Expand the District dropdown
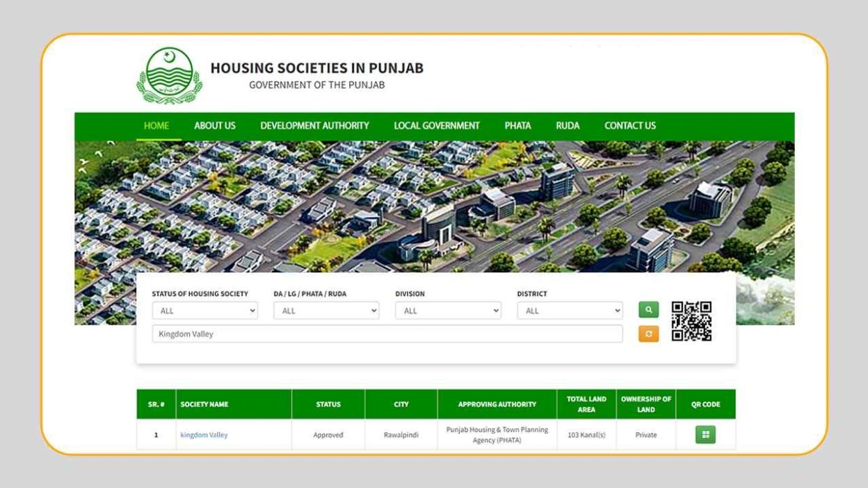The height and width of the screenshot is (488, 868). click(x=570, y=311)
